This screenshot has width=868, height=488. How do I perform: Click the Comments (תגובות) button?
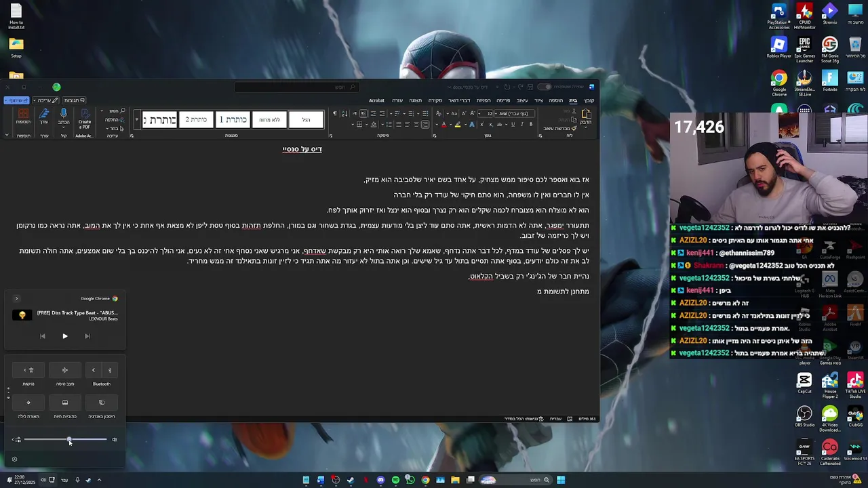click(x=74, y=100)
